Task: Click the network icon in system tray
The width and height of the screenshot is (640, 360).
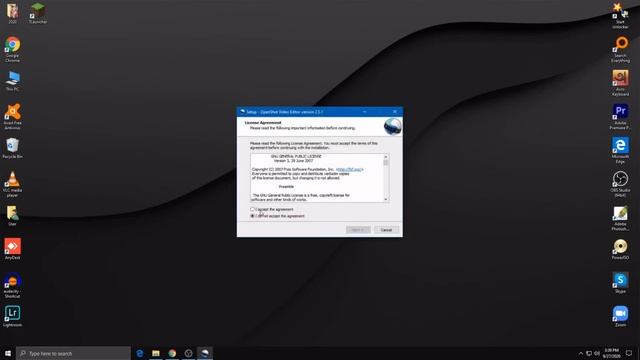Action: 589,353
